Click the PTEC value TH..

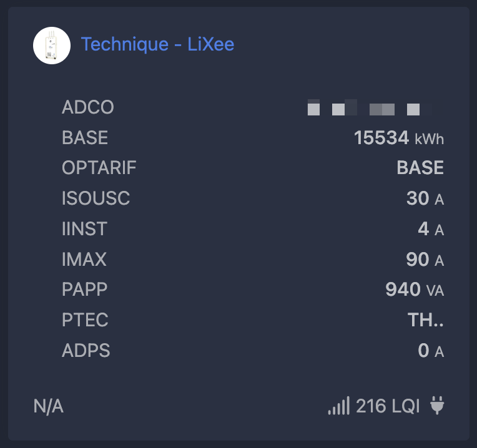pyautogui.click(x=426, y=320)
